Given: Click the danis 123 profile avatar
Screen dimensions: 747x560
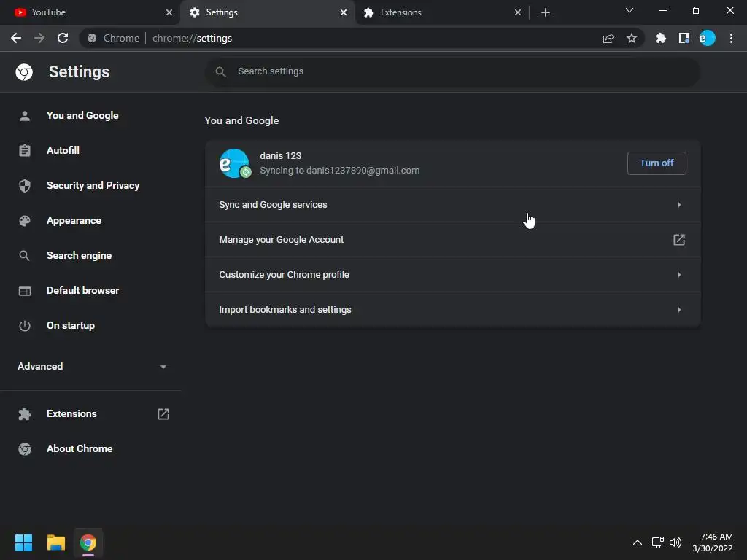Looking at the screenshot, I should point(234,163).
